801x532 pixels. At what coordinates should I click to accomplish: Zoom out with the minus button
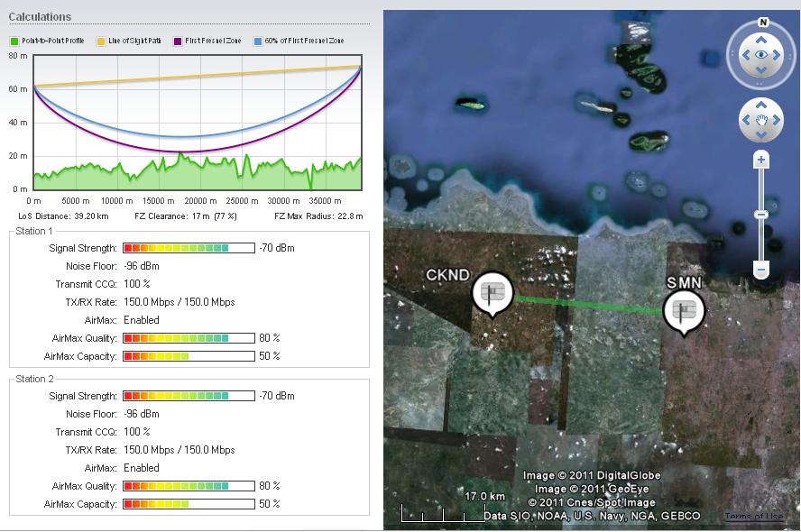point(761,270)
